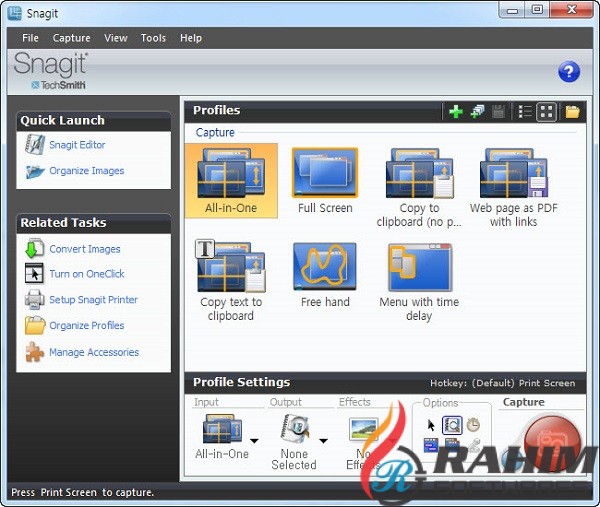Launch Snagit Editor from Quick Launch
600x507 pixels.
77,145
